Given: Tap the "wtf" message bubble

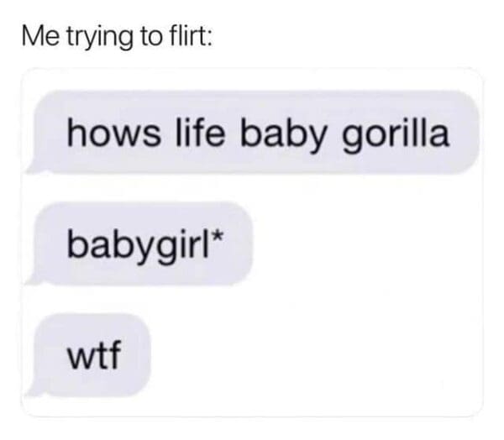Looking at the screenshot, I should click(89, 355).
